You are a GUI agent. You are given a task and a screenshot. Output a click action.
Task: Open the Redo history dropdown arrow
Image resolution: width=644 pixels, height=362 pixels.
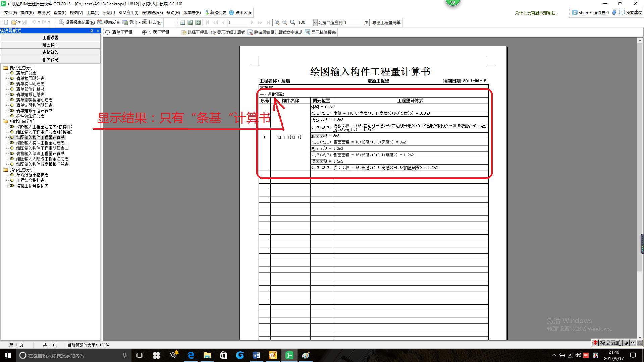[x=49, y=22]
